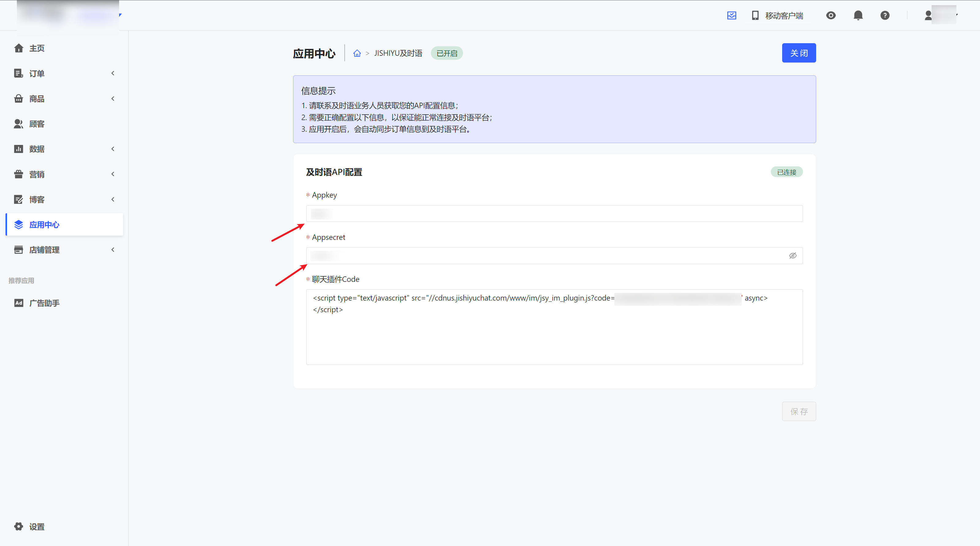Expand the 营销 menu chevron
Screen dimensions: 980x546
113,174
